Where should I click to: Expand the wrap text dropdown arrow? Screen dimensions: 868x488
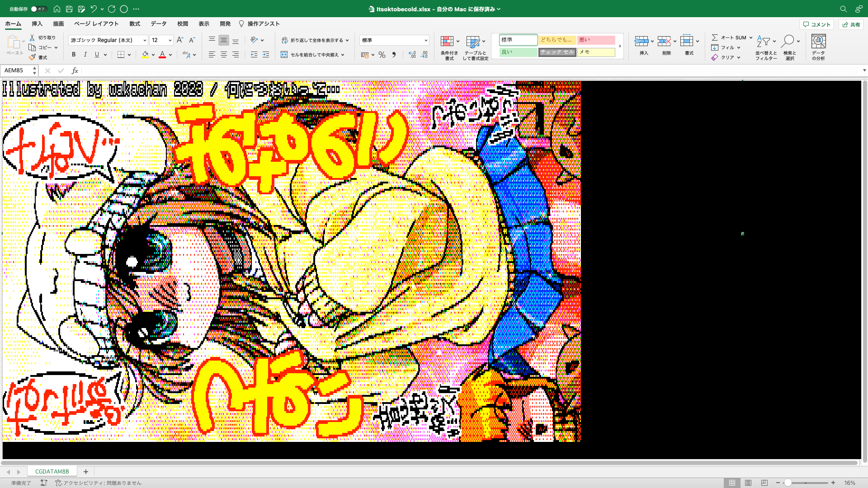point(347,40)
